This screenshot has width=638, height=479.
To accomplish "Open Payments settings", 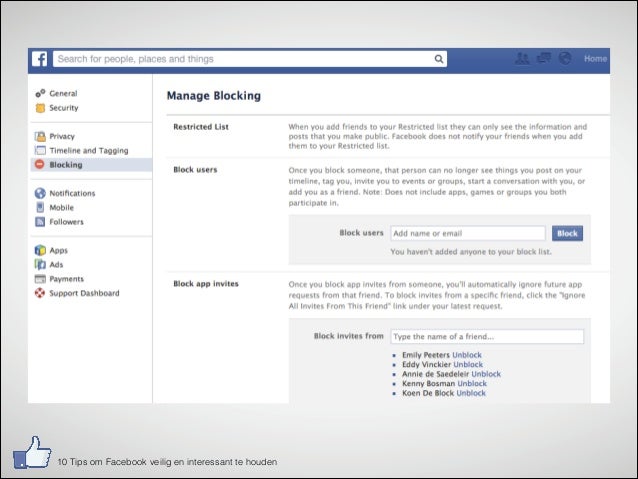I will tap(66, 279).
